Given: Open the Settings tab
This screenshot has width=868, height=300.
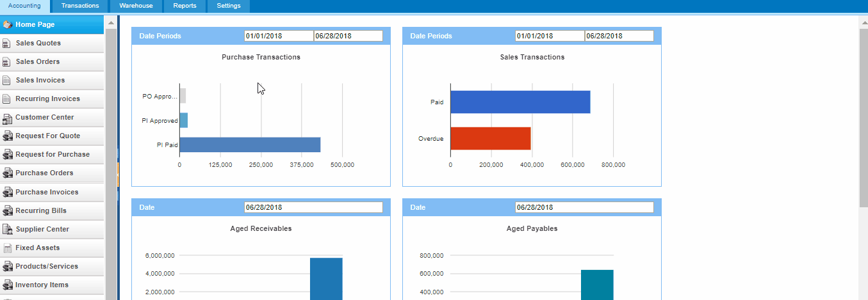Looking at the screenshot, I should 229,6.
